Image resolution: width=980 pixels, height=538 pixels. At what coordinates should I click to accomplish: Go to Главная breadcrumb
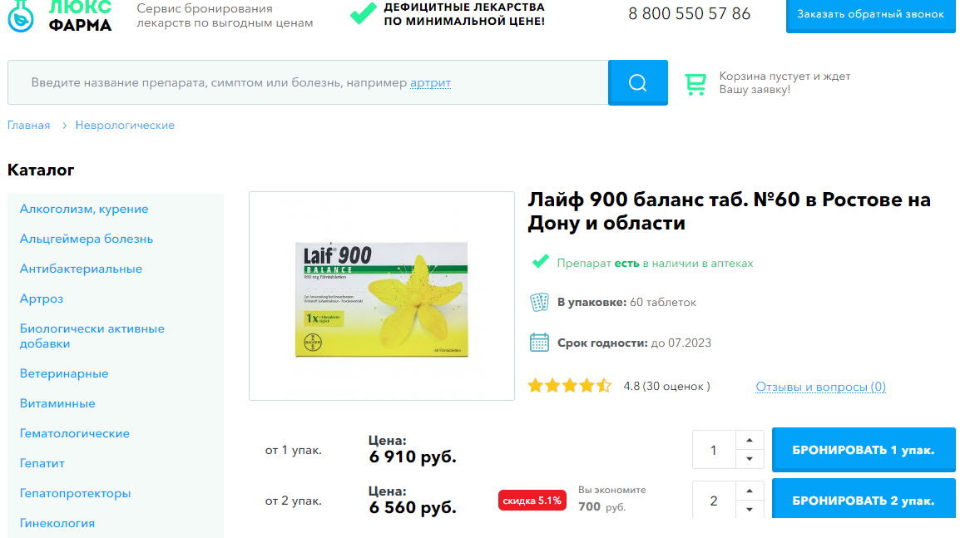29,125
